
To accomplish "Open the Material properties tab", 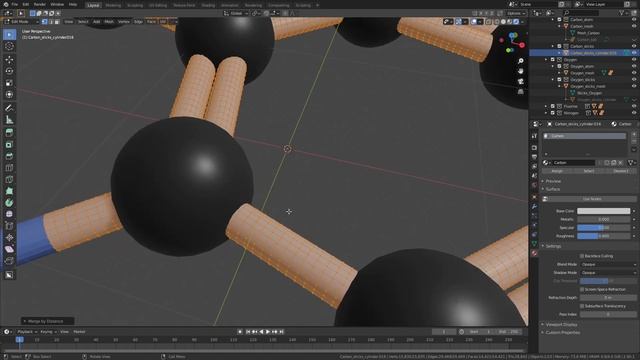I will (534, 253).
